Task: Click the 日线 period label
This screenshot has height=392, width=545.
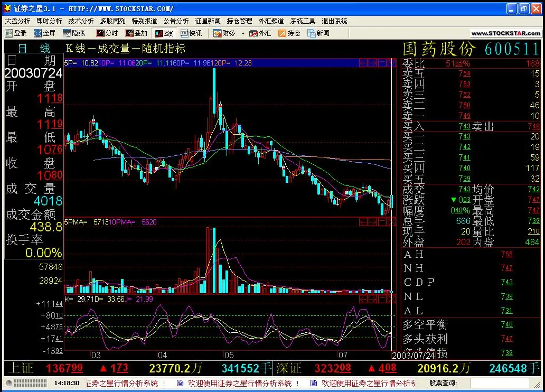Action: (34, 49)
